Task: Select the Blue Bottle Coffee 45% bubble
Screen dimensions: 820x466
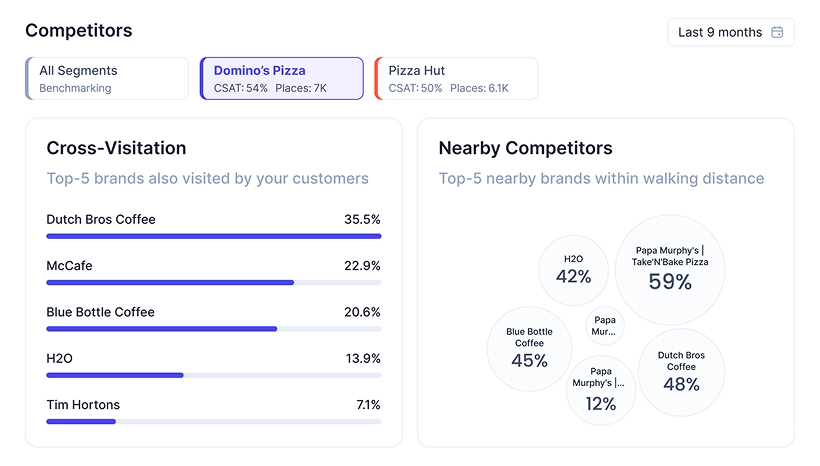Action: [x=529, y=348]
